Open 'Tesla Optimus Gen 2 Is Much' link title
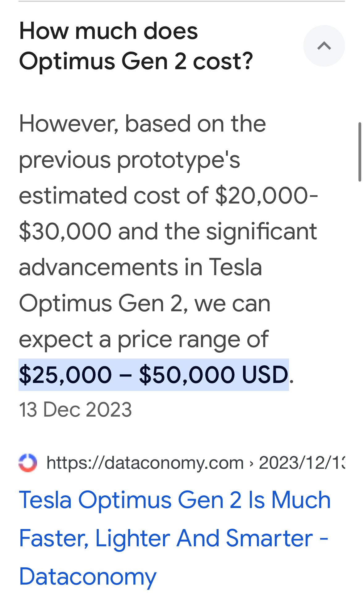Image resolution: width=364 pixels, height=613 pixels. point(175,500)
